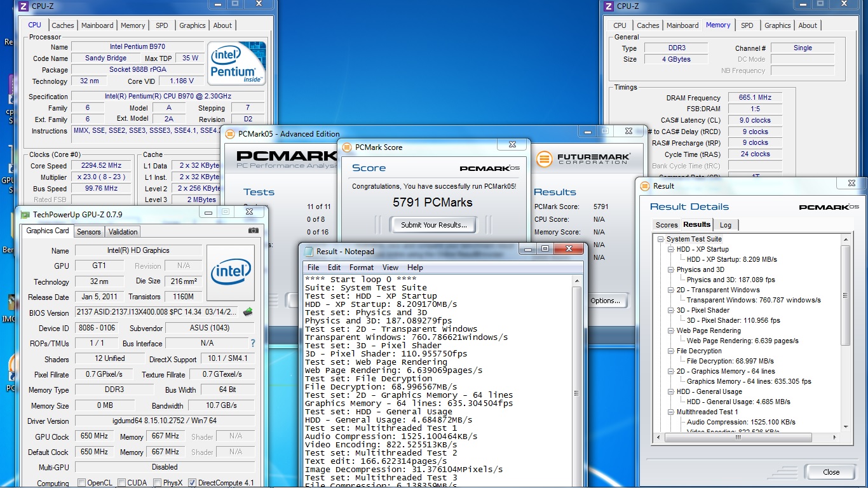Open the View menu in Notepad

[391, 268]
